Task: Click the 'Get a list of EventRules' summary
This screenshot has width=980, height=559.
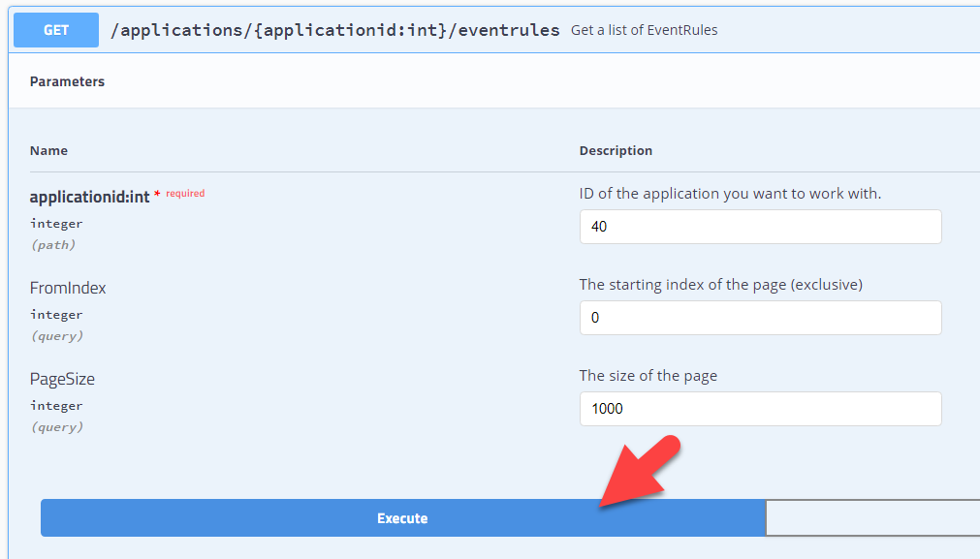Action: [644, 30]
